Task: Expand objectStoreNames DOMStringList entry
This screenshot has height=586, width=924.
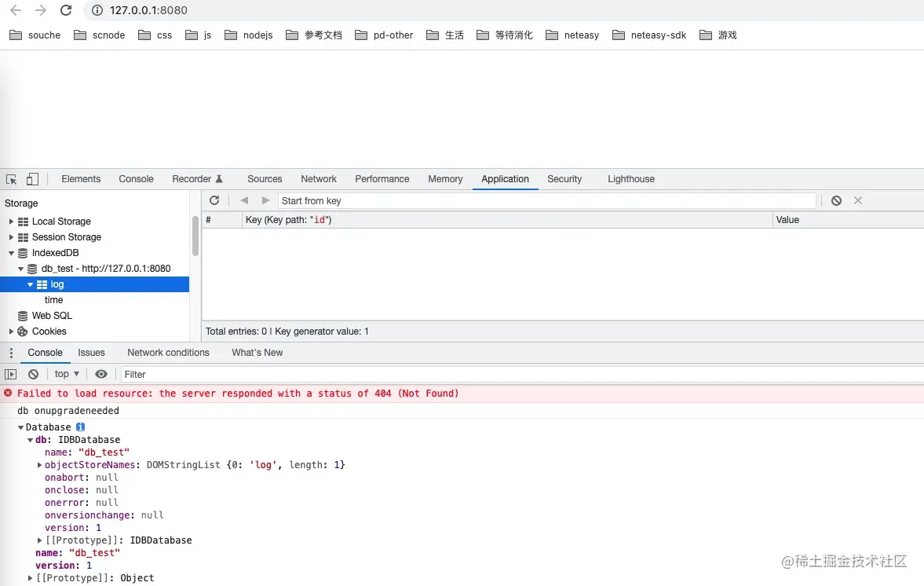Action: pos(39,465)
